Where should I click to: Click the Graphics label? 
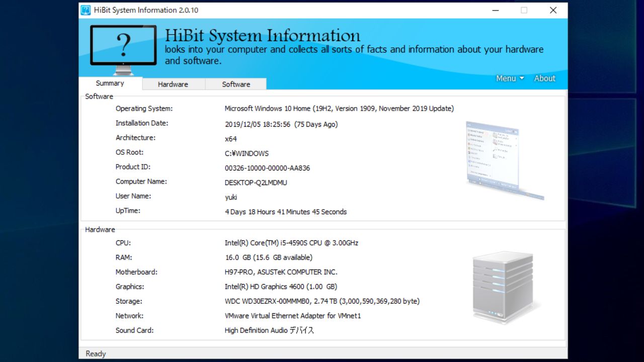130,287
